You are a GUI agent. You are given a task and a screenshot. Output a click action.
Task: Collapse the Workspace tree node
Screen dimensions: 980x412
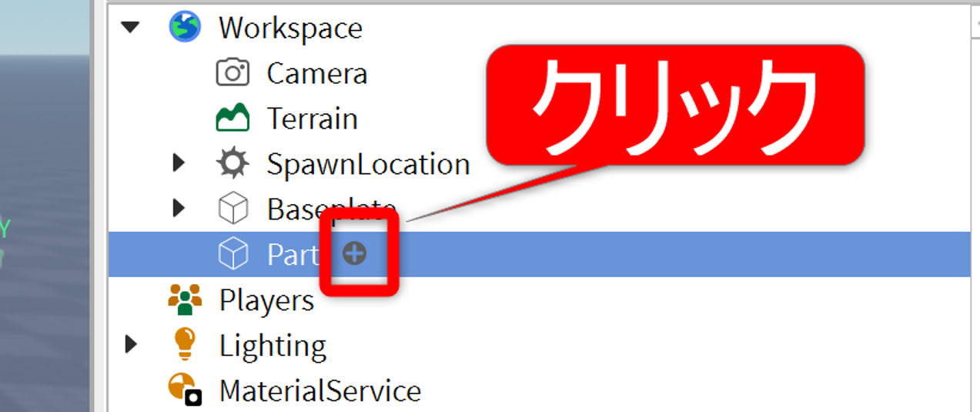(131, 27)
